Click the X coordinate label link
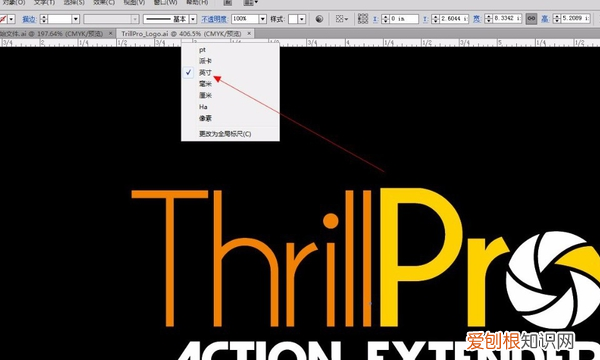The width and height of the screenshot is (600, 360). click(x=375, y=19)
